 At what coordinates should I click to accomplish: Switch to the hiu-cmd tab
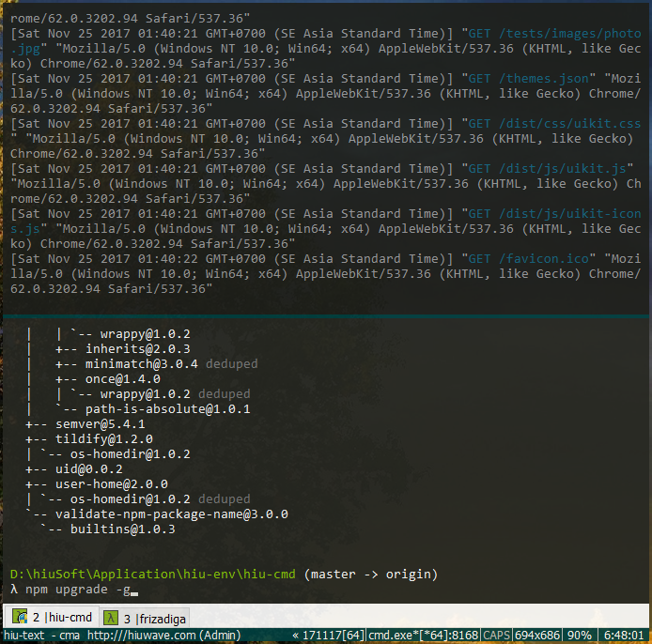pyautogui.click(x=52, y=617)
